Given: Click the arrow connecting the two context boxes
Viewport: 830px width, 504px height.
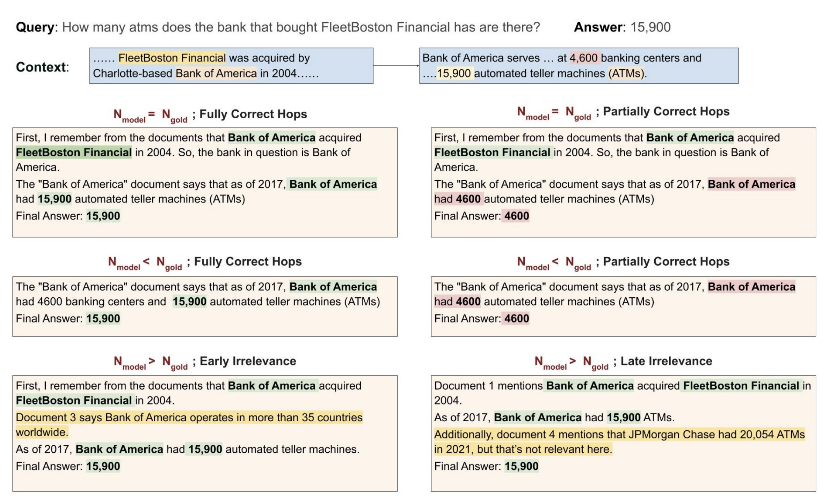Looking at the screenshot, I should click(396, 65).
